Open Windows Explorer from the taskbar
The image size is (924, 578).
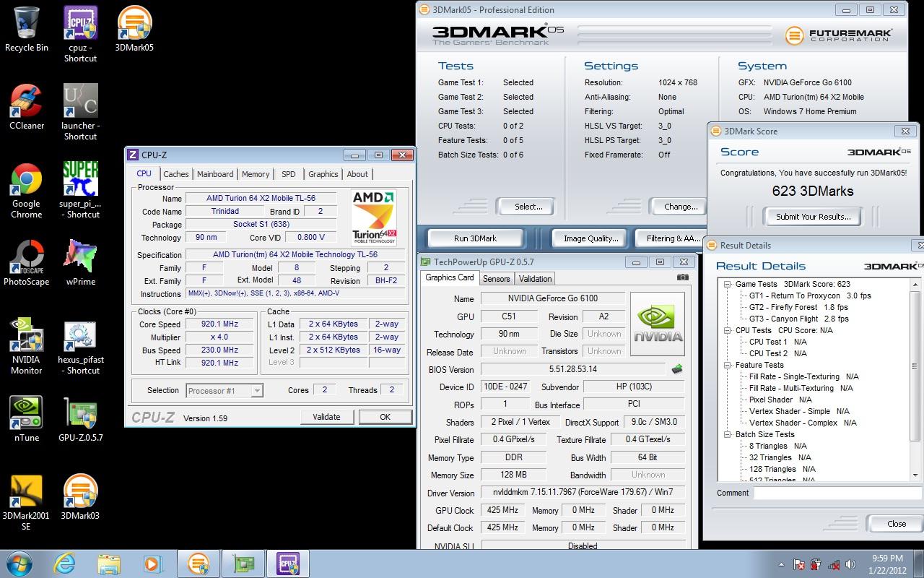[108, 564]
